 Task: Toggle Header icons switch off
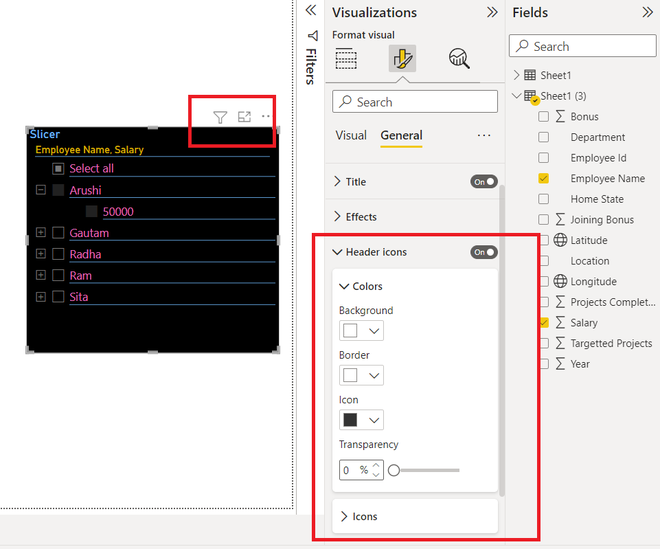coord(484,252)
